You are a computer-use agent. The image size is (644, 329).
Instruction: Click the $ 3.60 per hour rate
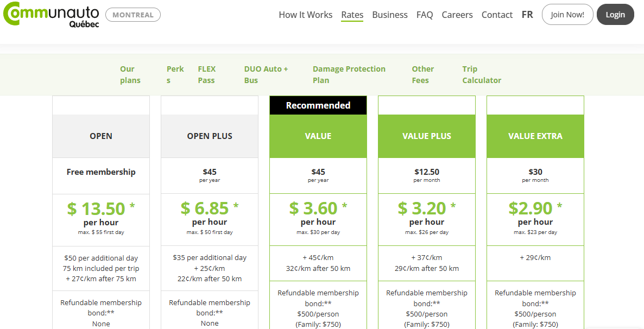point(318,213)
